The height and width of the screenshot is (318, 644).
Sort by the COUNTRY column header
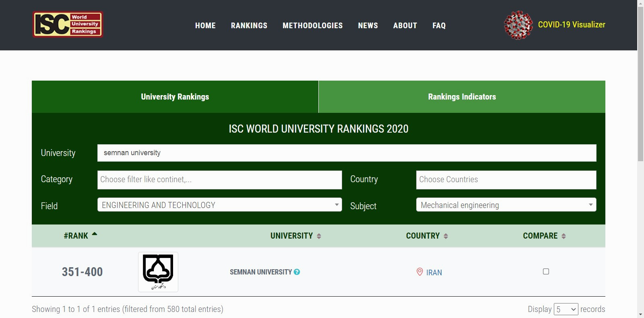point(423,236)
